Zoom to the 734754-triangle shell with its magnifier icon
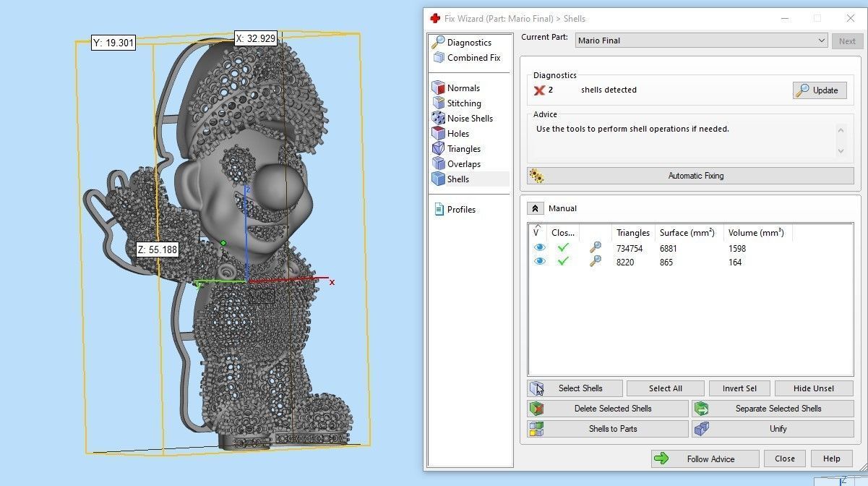 tap(596, 248)
